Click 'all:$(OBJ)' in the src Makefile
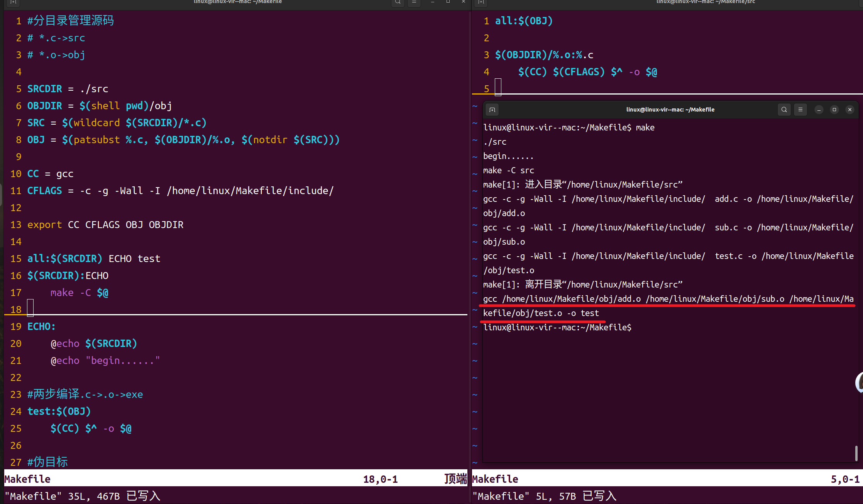Screen dimensions: 863x504 tap(524, 21)
